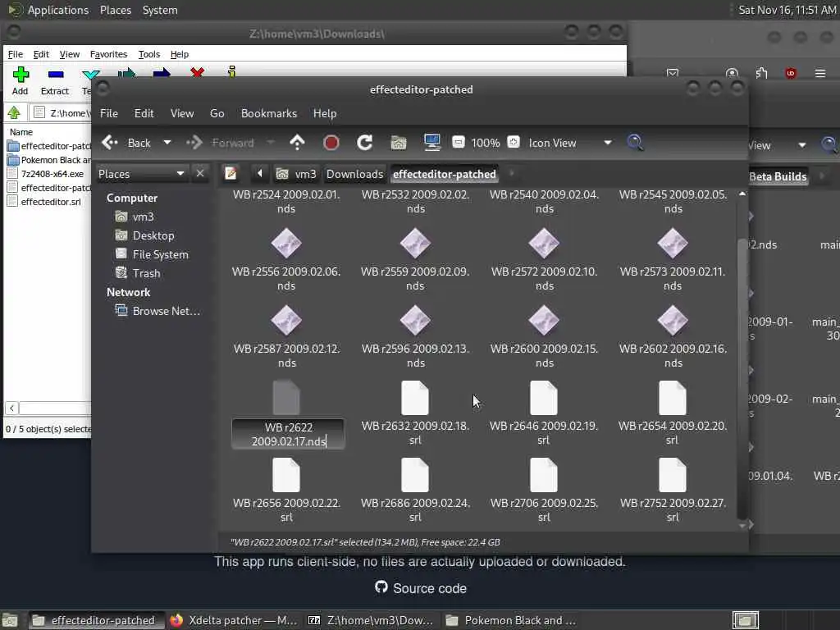Viewport: 840px width, 630px height.
Task: Close the Places sidebar panel
Action: point(200,173)
